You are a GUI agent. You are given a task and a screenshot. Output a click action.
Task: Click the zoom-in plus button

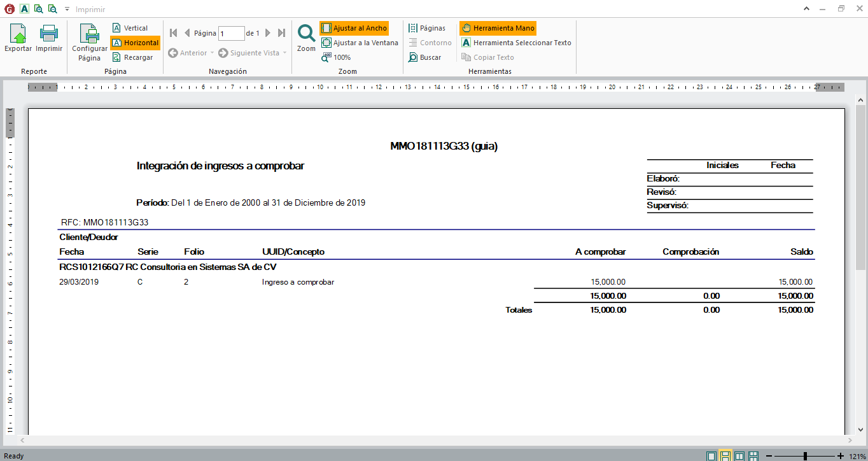tap(841, 456)
